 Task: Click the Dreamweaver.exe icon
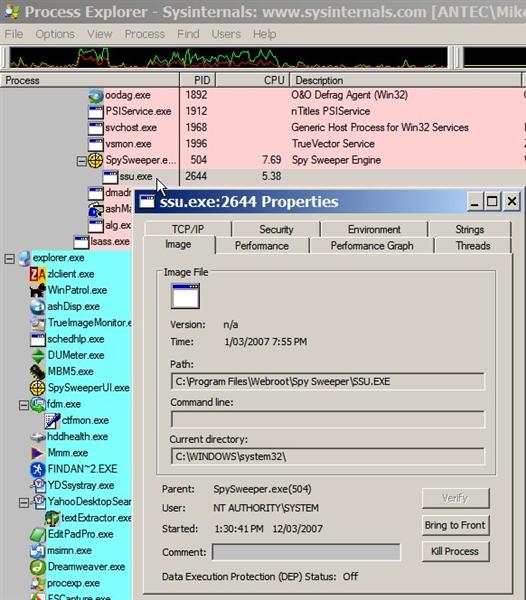click(37, 567)
